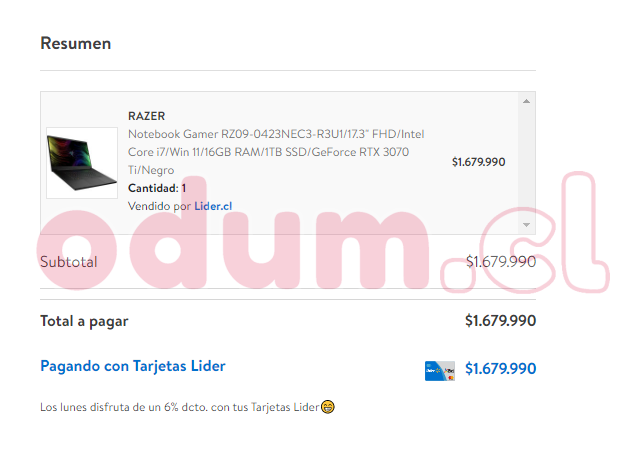Click the Subtotal label
Image resolution: width=643 pixels, height=466 pixels.
[x=69, y=262]
